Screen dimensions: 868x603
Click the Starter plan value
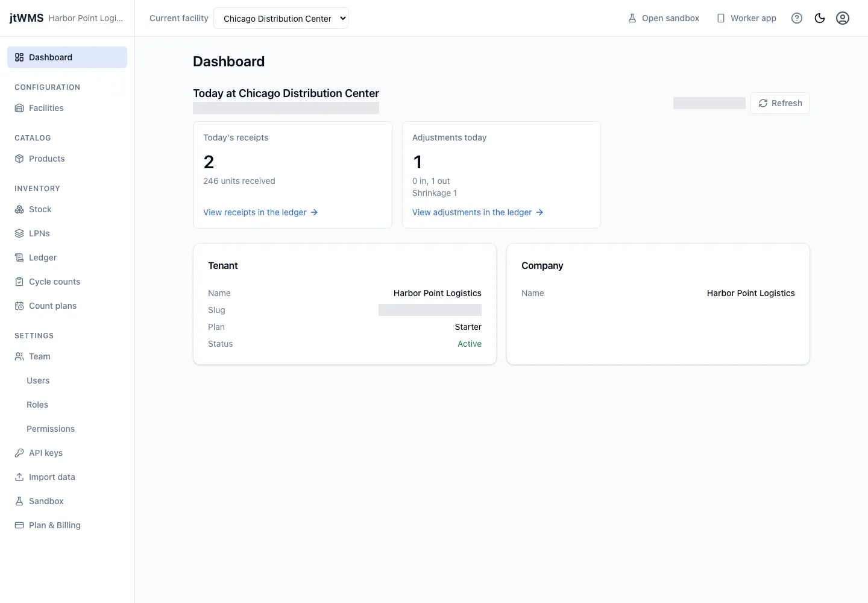pyautogui.click(x=468, y=327)
